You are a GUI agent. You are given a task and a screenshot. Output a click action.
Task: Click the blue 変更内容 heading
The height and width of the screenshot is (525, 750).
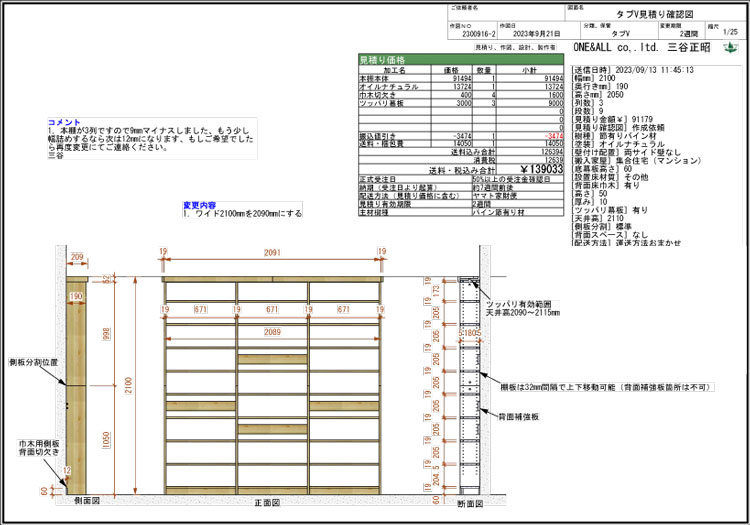pyautogui.click(x=199, y=205)
